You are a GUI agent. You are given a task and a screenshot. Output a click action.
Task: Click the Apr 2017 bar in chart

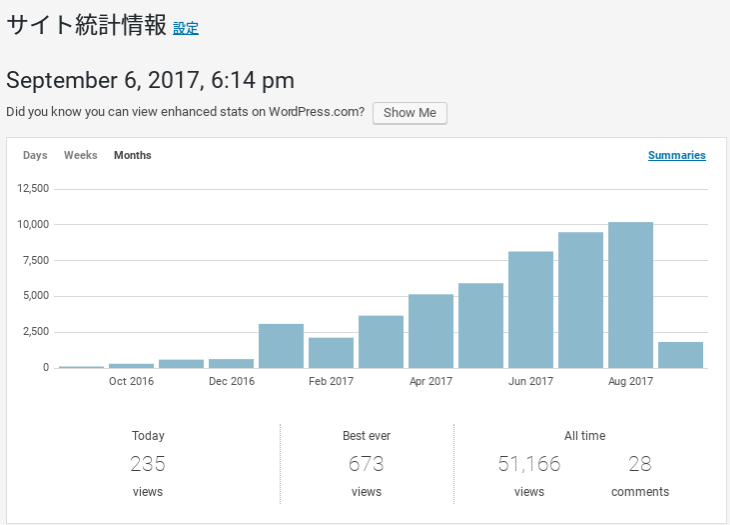click(431, 331)
